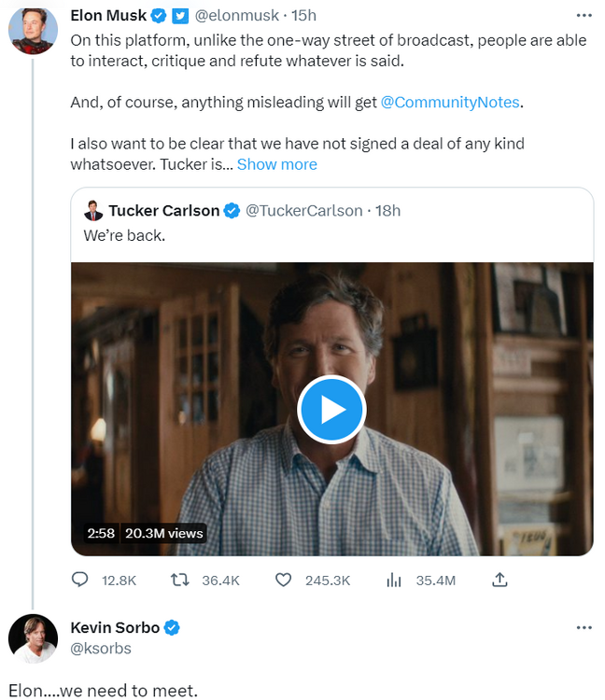Click Elon Musk's blue verified badge

point(160,16)
